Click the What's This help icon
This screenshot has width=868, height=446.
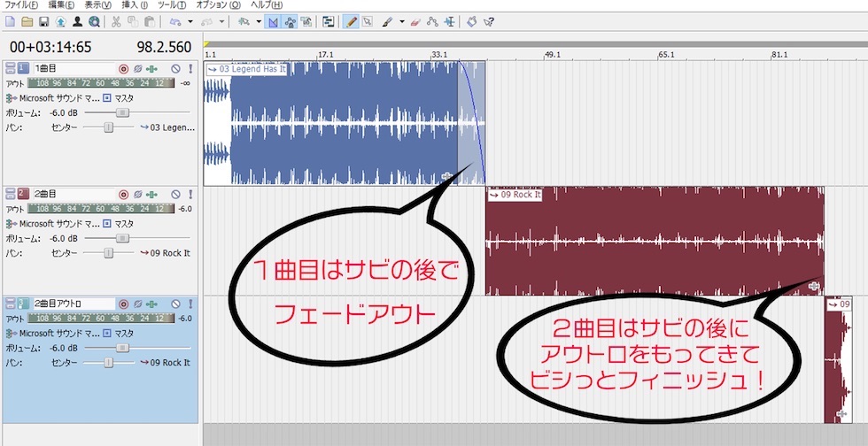[x=488, y=21]
